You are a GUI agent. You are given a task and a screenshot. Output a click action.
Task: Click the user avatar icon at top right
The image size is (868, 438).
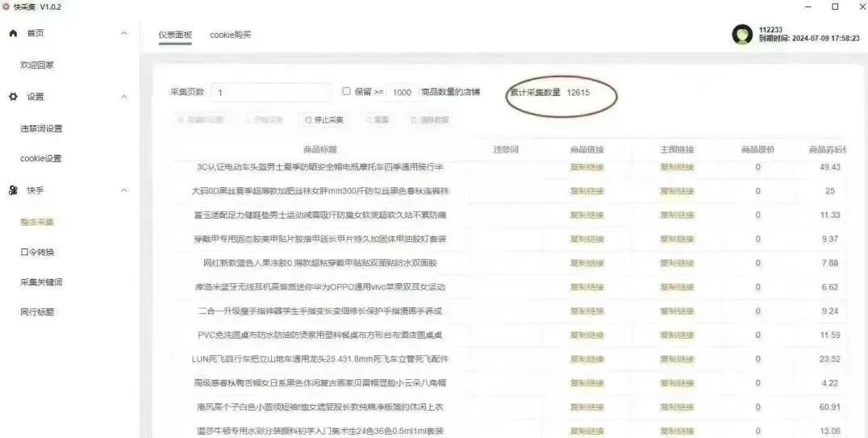point(741,34)
